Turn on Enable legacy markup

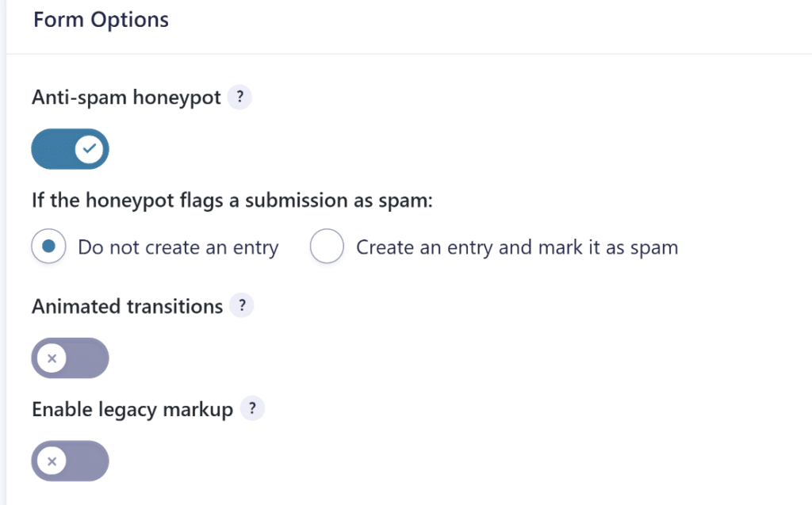tap(70, 461)
